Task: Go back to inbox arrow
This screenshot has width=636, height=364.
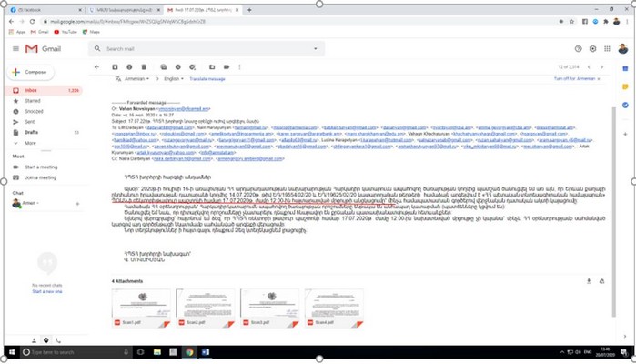Action: coord(96,67)
